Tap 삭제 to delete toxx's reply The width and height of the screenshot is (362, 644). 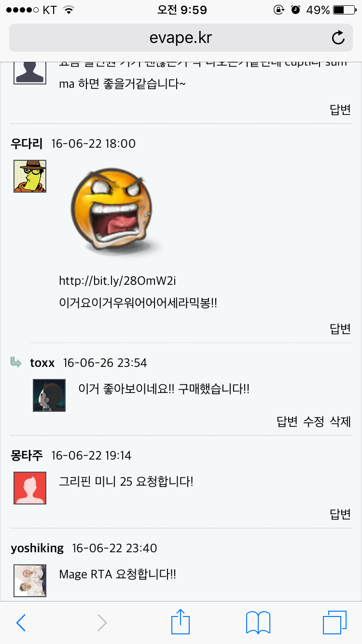340,421
